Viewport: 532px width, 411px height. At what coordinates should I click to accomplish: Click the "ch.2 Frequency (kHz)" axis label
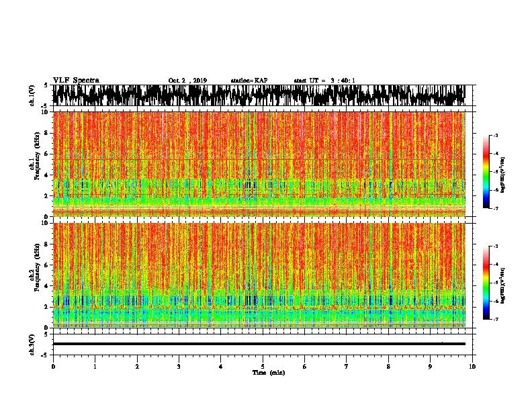(34, 267)
